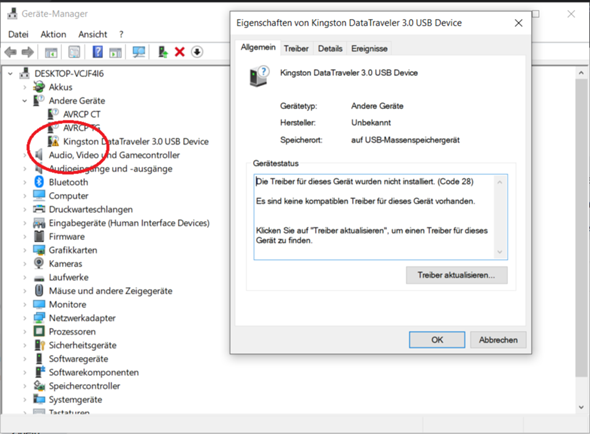Expand the Netzwerkadapter category arrow
This screenshot has height=434, width=590.
[25, 318]
